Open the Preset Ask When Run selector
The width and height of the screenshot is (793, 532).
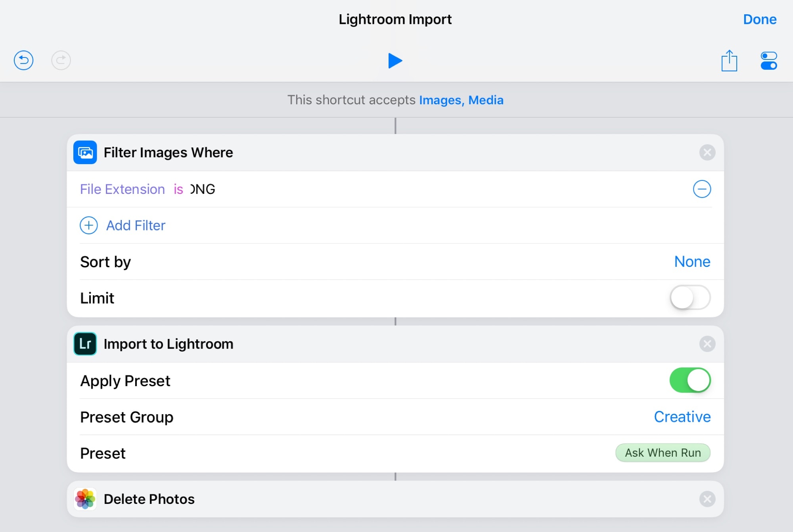[x=663, y=453]
